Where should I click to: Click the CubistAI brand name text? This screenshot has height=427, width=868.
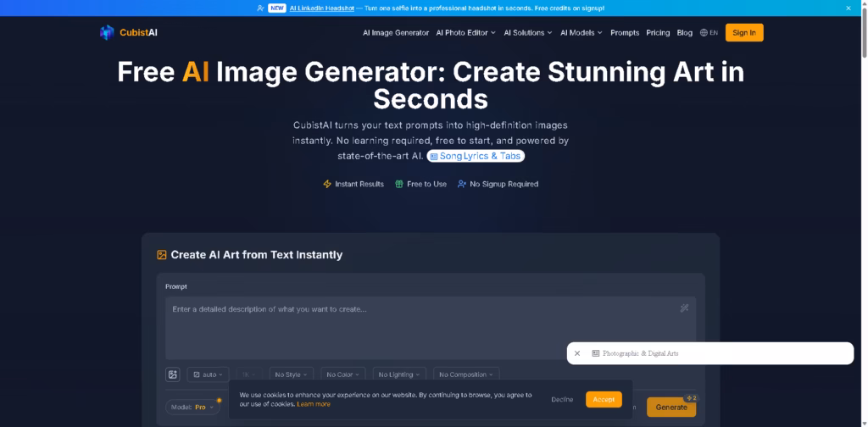138,33
